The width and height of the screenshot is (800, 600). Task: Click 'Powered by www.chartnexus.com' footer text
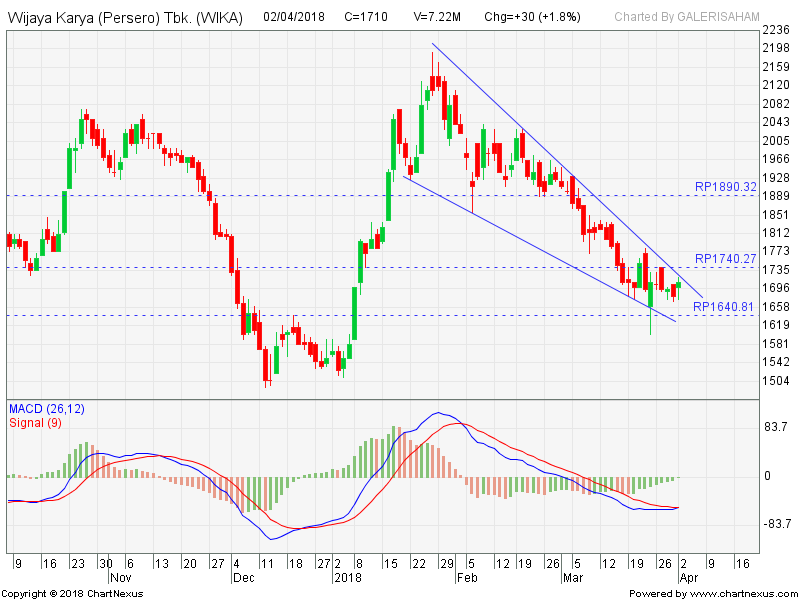(x=713, y=594)
